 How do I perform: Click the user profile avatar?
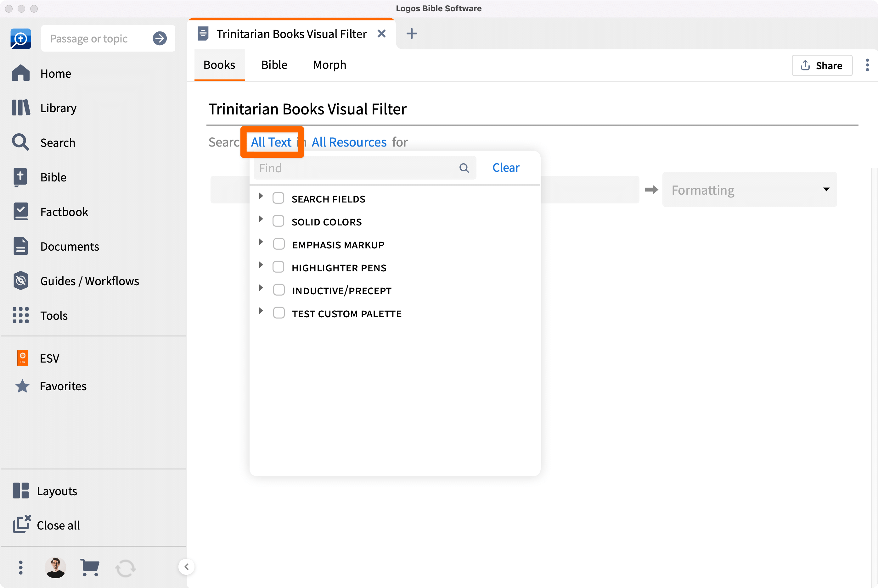[x=55, y=567]
